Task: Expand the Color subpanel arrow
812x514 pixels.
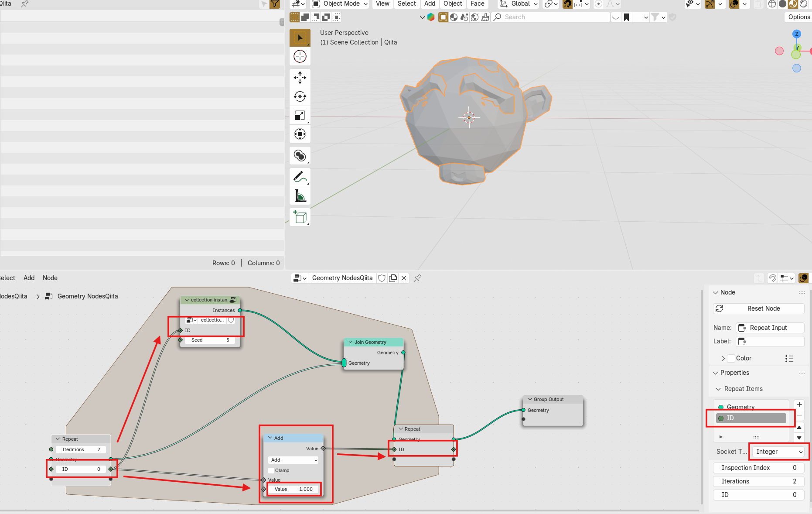Action: [723, 358]
